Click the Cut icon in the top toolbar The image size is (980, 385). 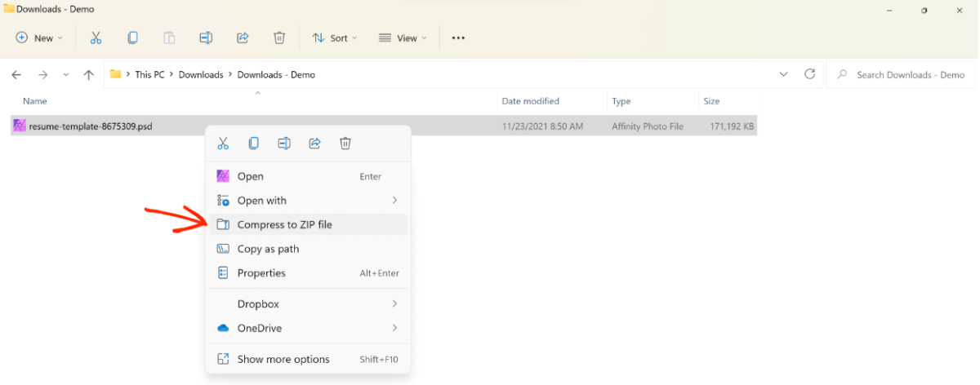point(96,38)
